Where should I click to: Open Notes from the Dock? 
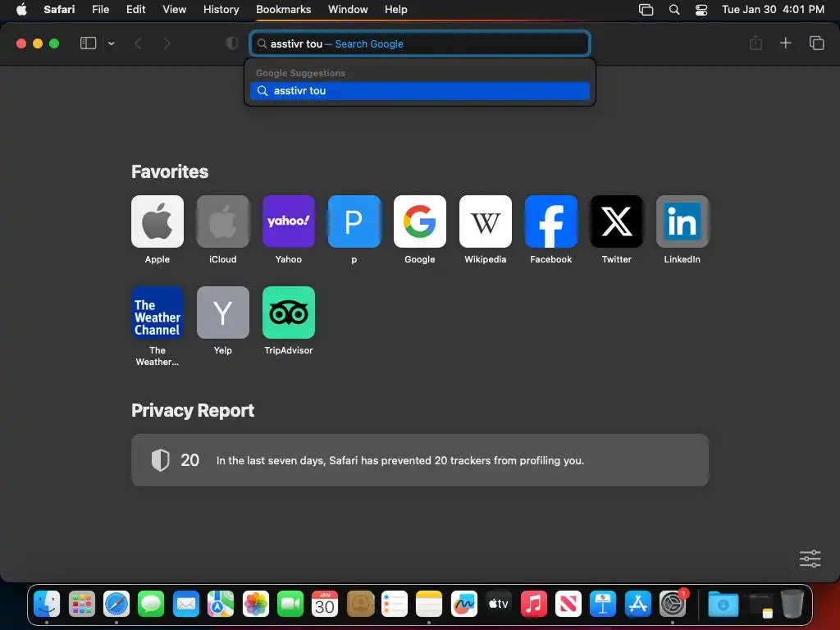point(429,605)
